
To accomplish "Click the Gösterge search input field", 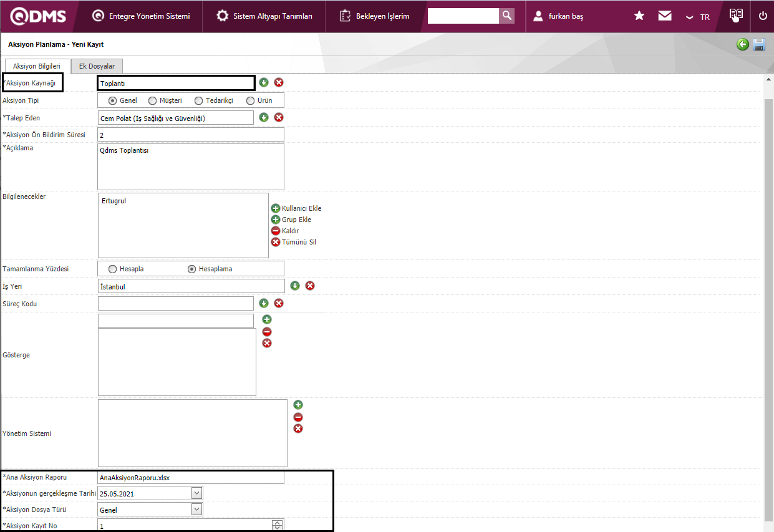I will [x=176, y=321].
